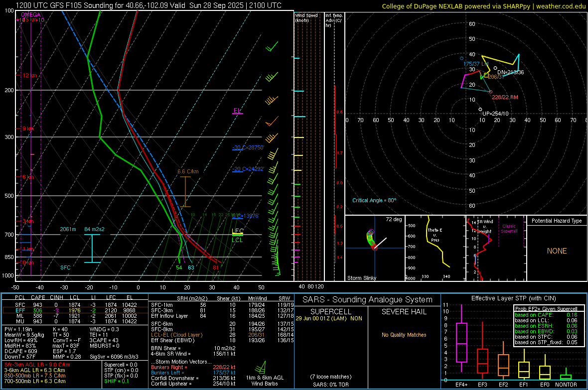Click the based on CAPE: 0.16 probability line
Image resolution: width=588 pixels, height=390 pixels.
(x=546, y=315)
